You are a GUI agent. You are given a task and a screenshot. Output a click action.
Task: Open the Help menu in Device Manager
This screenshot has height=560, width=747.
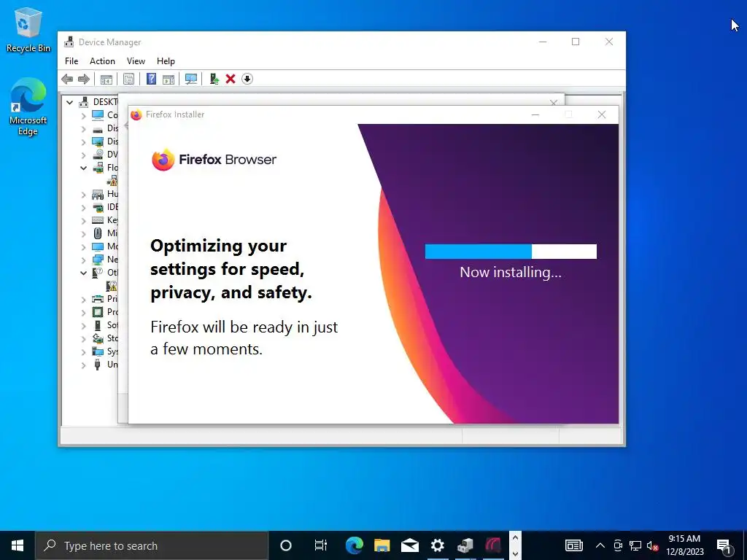pyautogui.click(x=166, y=61)
